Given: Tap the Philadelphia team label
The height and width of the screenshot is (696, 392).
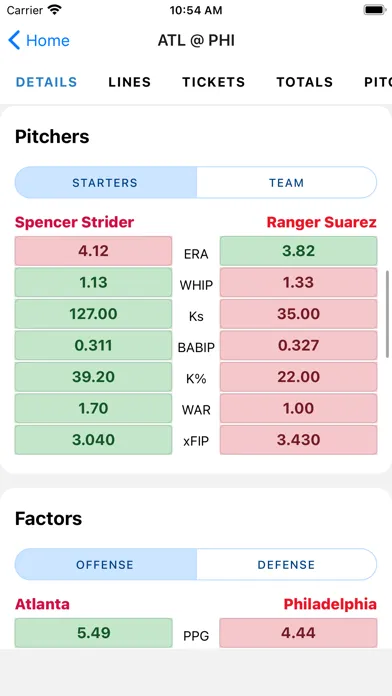Looking at the screenshot, I should coord(330,604).
